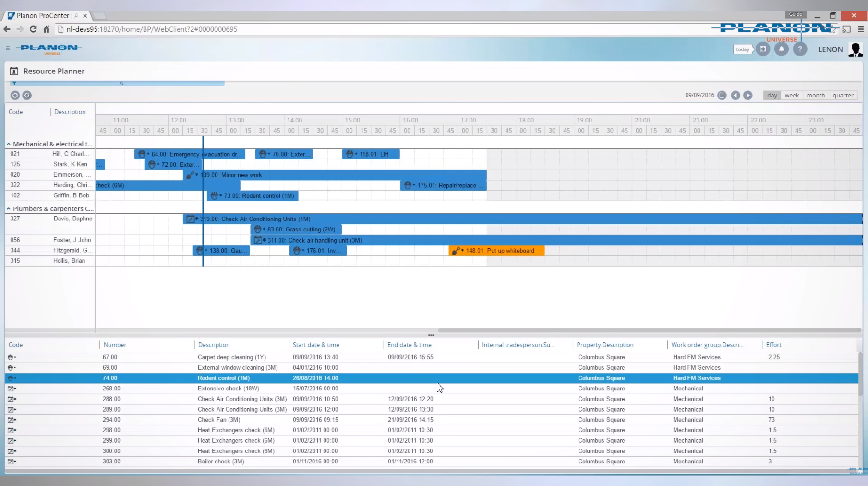
Task: Open the Planon hamburger navigation menu
Action: 8,48
